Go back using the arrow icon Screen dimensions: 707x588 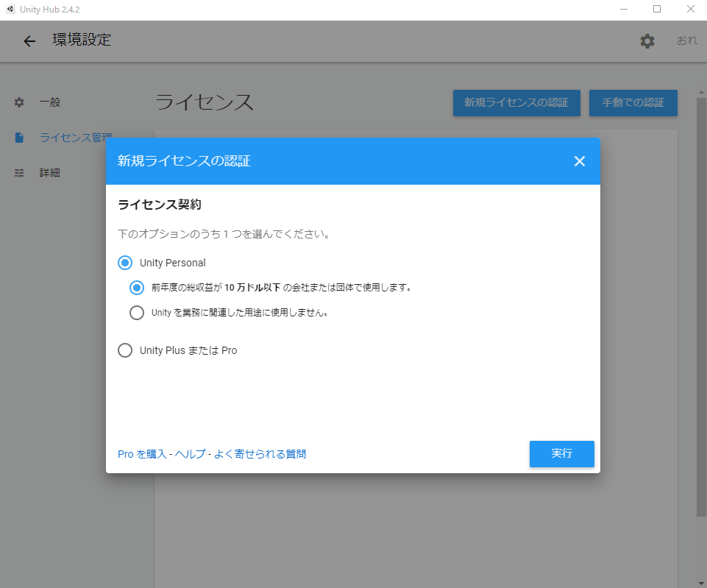click(x=29, y=41)
